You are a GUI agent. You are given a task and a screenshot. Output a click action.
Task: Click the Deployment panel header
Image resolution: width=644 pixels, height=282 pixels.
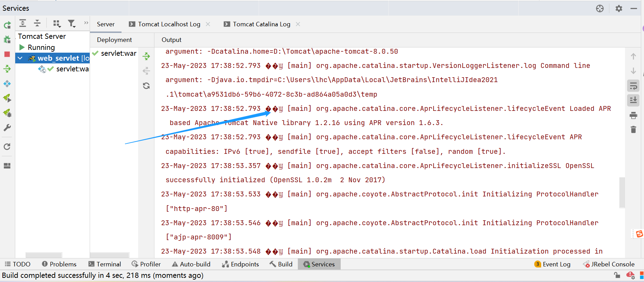coord(114,40)
